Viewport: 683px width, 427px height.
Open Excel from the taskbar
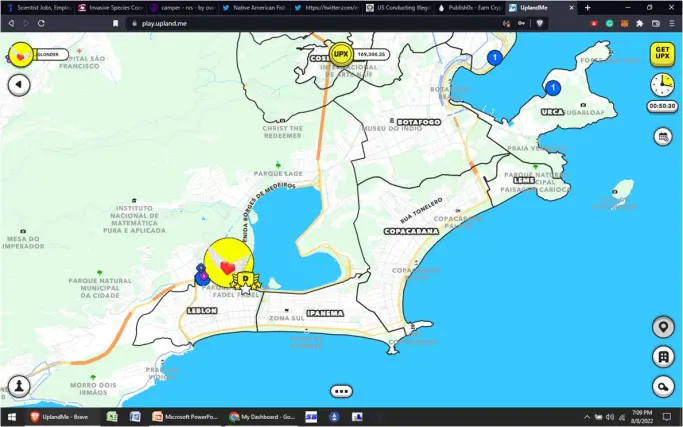pyautogui.click(x=112, y=417)
